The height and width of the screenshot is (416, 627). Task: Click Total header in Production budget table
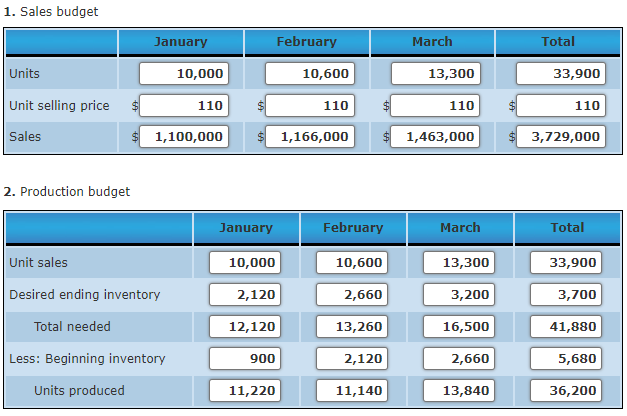(x=567, y=228)
